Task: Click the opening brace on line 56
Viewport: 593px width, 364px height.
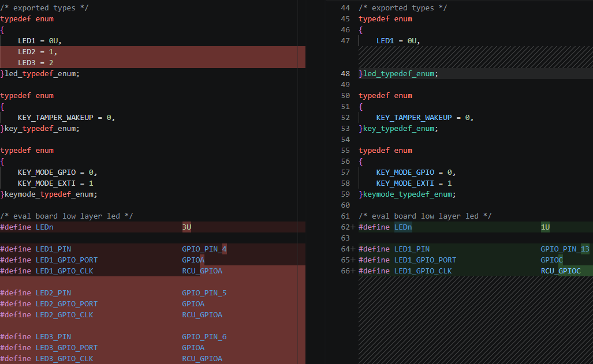Action: pos(361,162)
